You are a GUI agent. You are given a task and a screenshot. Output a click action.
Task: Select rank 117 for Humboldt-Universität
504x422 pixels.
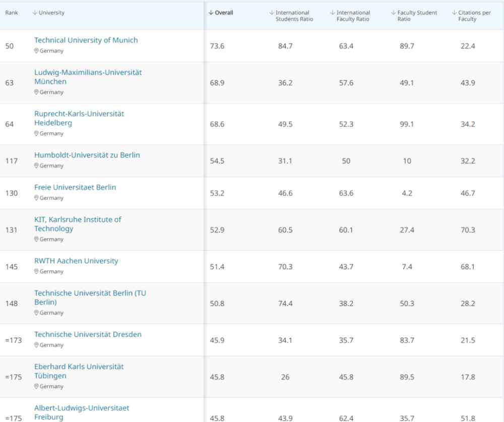tap(11, 161)
